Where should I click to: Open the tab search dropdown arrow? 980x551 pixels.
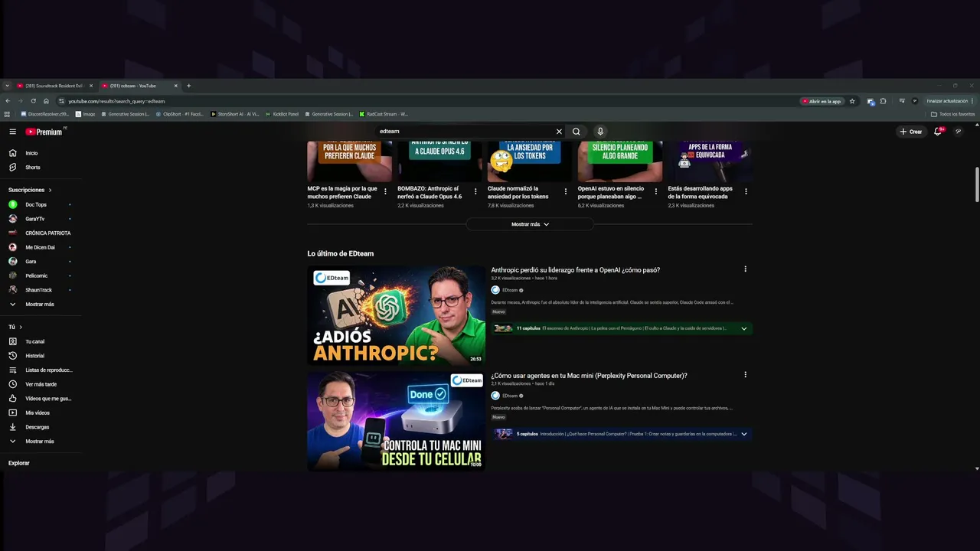pos(7,86)
